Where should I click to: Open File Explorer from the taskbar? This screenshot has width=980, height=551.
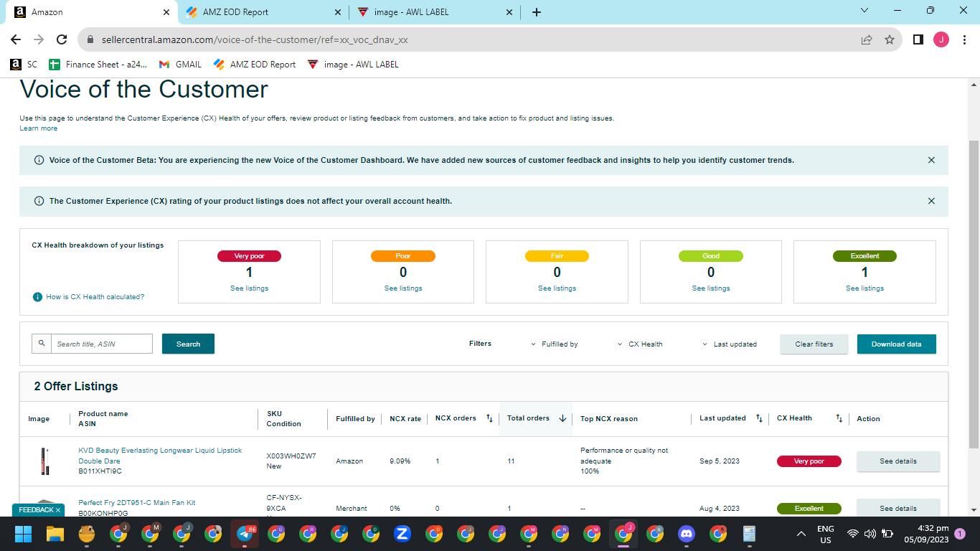[55, 534]
